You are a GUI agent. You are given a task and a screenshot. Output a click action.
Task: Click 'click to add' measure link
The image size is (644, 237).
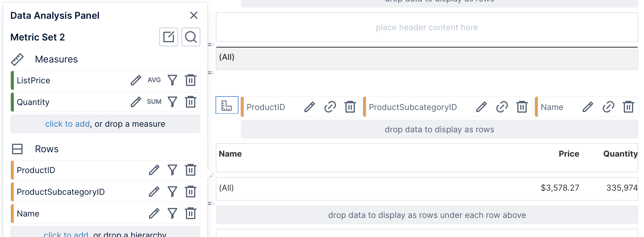67,124
